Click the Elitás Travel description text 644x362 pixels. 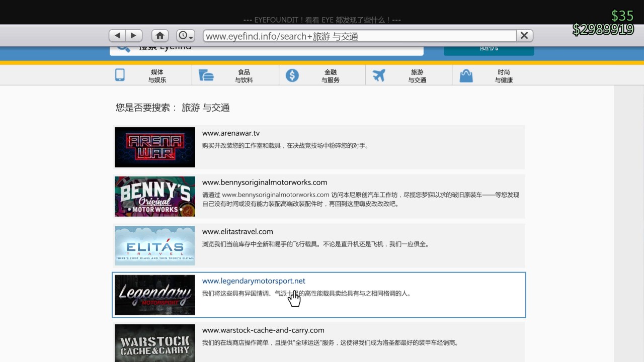pyautogui.click(x=315, y=244)
